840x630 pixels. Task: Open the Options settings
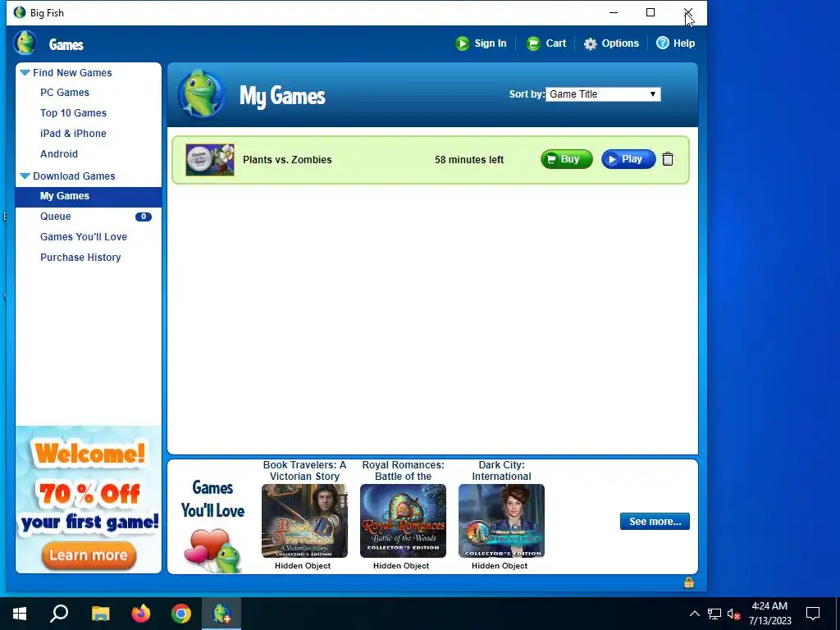pyautogui.click(x=611, y=43)
